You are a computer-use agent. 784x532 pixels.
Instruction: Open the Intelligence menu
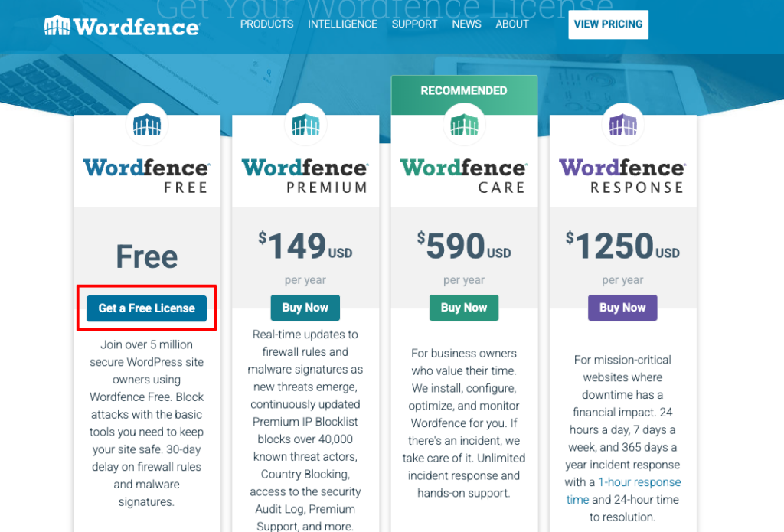(x=342, y=24)
